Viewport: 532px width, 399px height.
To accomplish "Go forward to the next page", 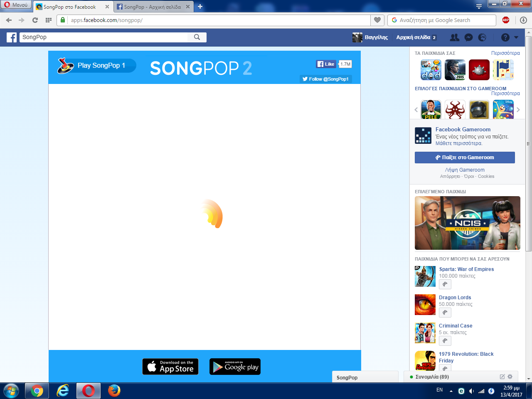I will coord(22,20).
